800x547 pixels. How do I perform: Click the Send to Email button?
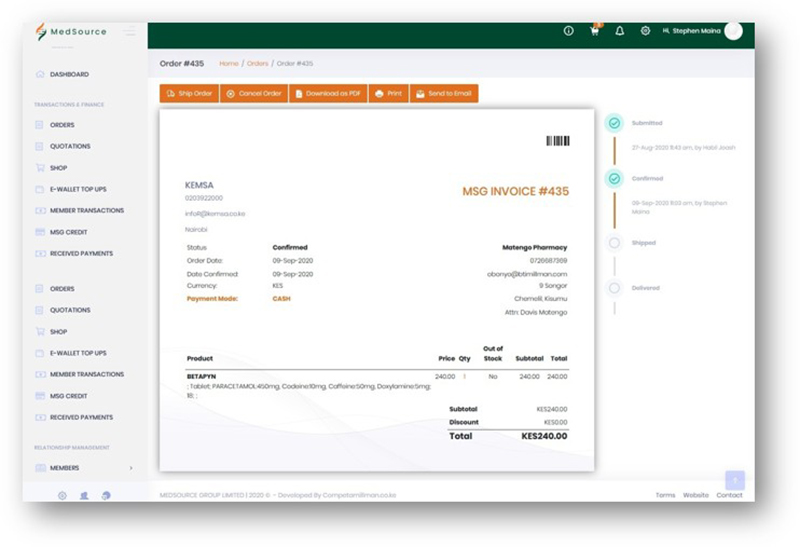[444, 93]
